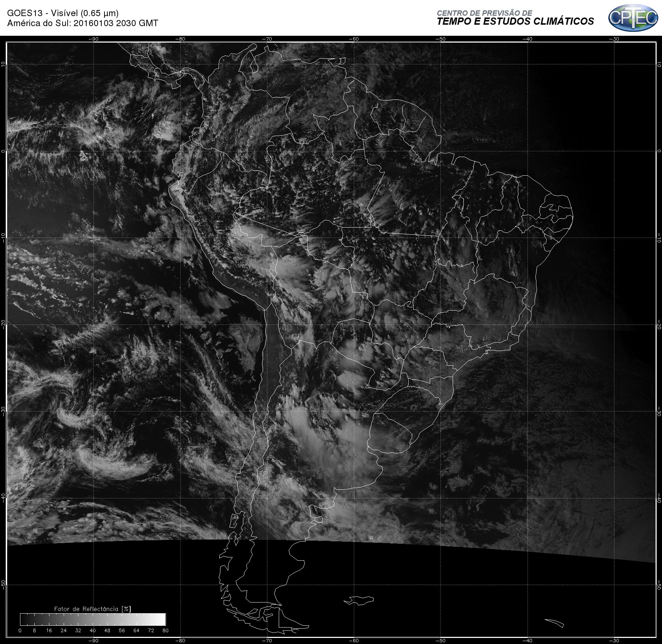Click the bottom axis longitude label -70

point(267,641)
